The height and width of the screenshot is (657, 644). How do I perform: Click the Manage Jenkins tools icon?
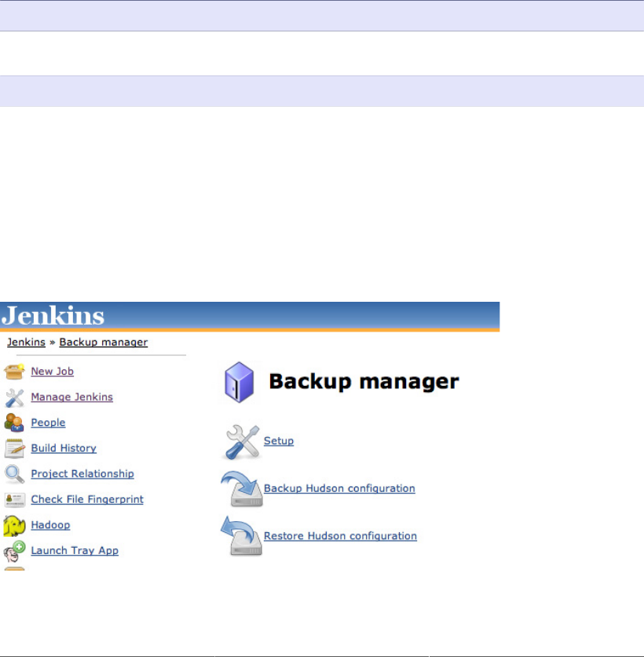click(15, 398)
